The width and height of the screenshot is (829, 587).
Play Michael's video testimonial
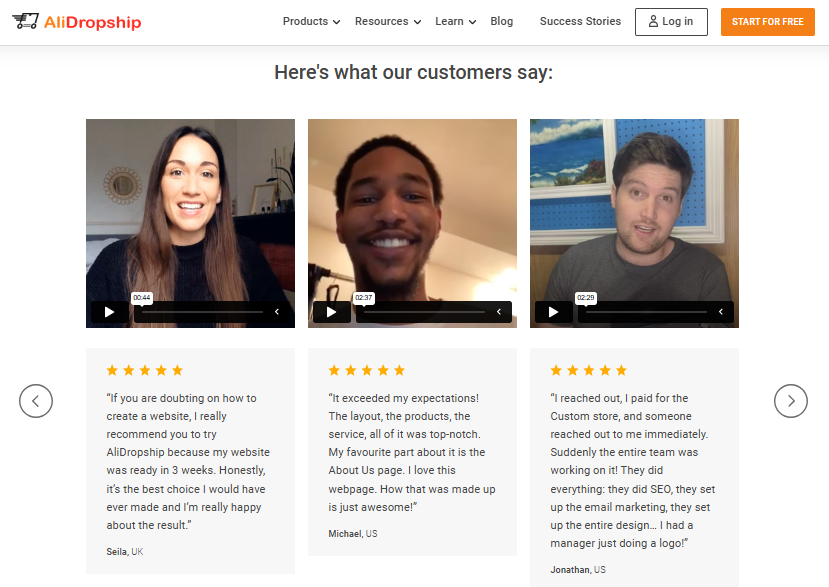[x=331, y=312]
